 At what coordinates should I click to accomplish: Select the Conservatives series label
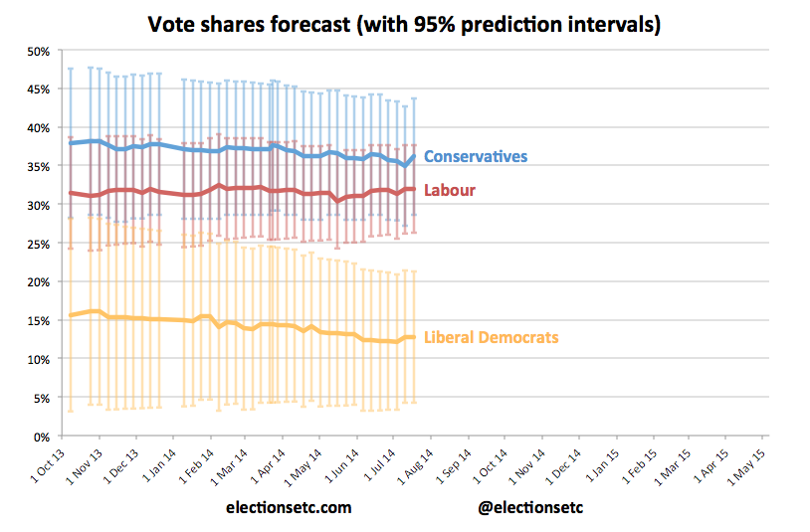coord(476,156)
